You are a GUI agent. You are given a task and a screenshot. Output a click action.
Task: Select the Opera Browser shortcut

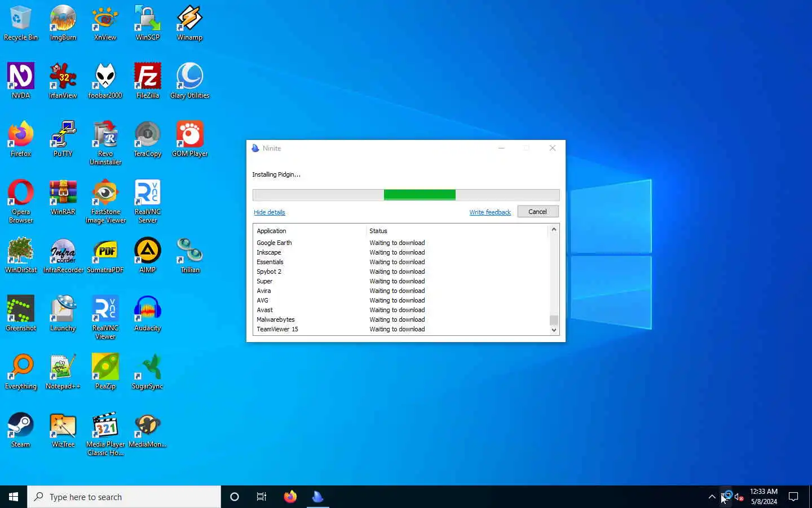(x=21, y=202)
